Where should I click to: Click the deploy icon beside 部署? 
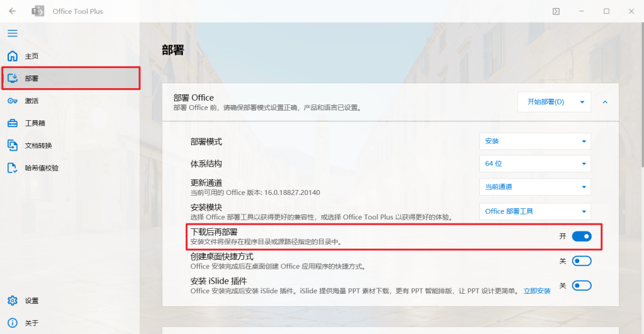click(13, 78)
